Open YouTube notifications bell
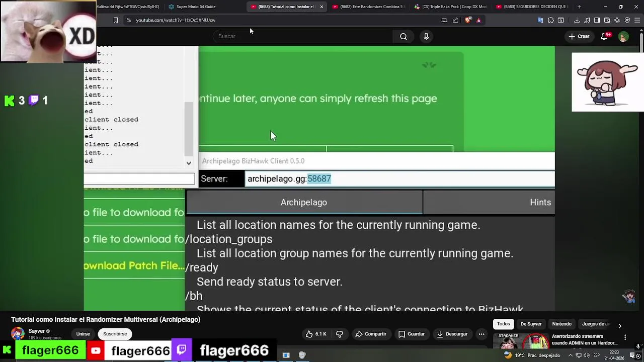This screenshot has height=362, width=644. (x=605, y=36)
